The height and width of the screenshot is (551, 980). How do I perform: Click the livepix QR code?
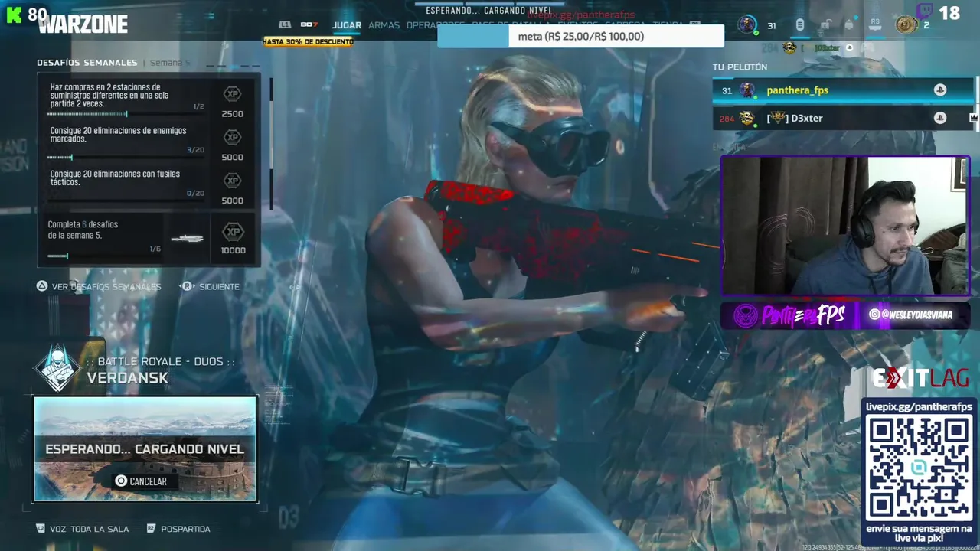coord(920,468)
